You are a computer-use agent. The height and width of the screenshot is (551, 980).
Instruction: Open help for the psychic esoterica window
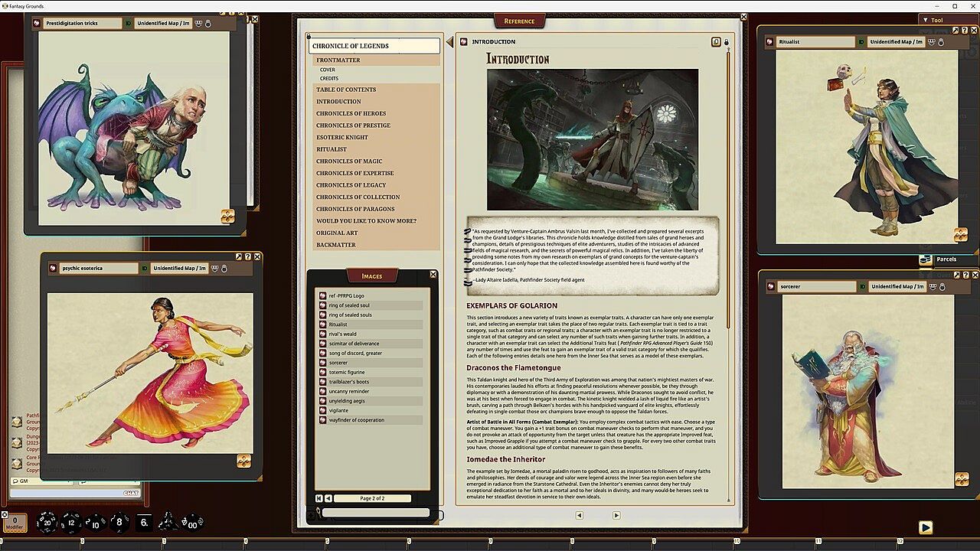[248, 257]
